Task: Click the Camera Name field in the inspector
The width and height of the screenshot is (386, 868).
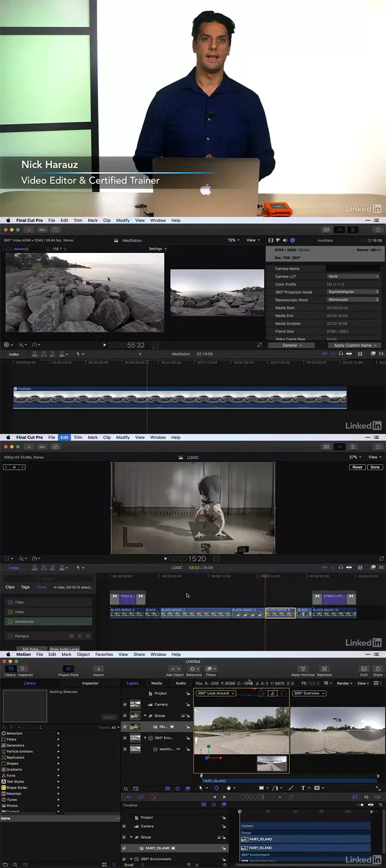Action: point(353,268)
